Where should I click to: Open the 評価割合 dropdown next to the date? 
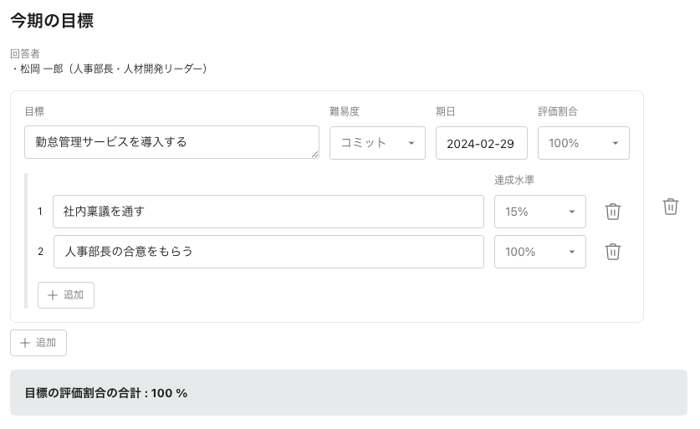coord(583,143)
